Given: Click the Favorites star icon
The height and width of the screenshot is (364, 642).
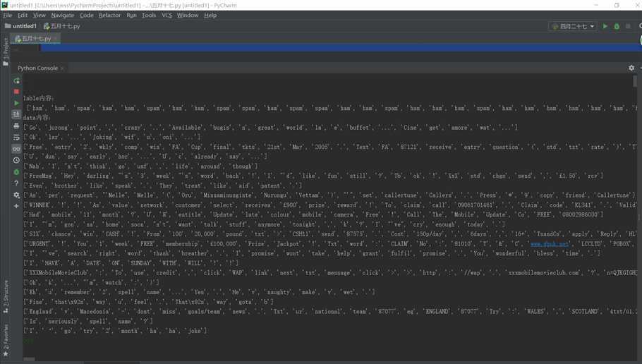Looking at the screenshot, I should [x=6, y=353].
